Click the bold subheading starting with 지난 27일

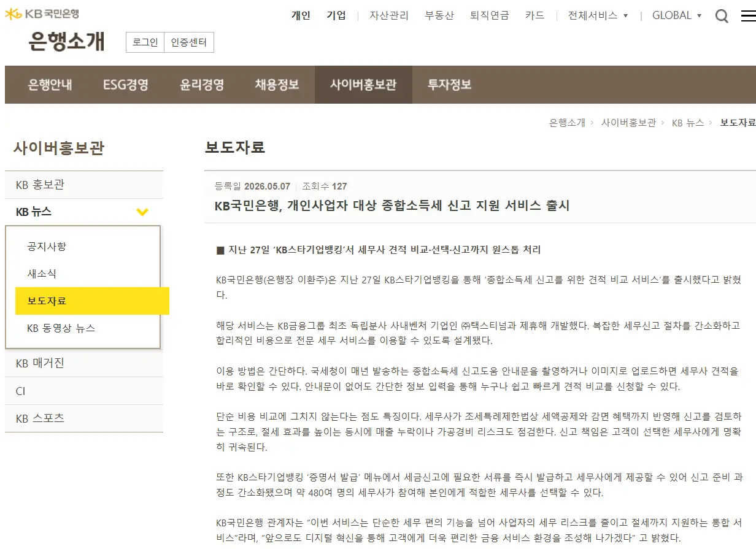pyautogui.click(x=379, y=250)
